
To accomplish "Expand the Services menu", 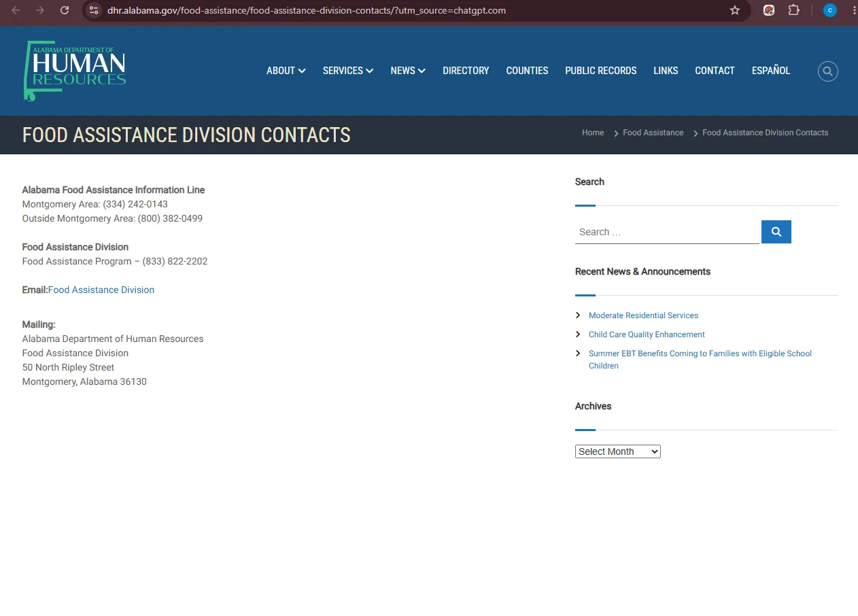I will [348, 71].
